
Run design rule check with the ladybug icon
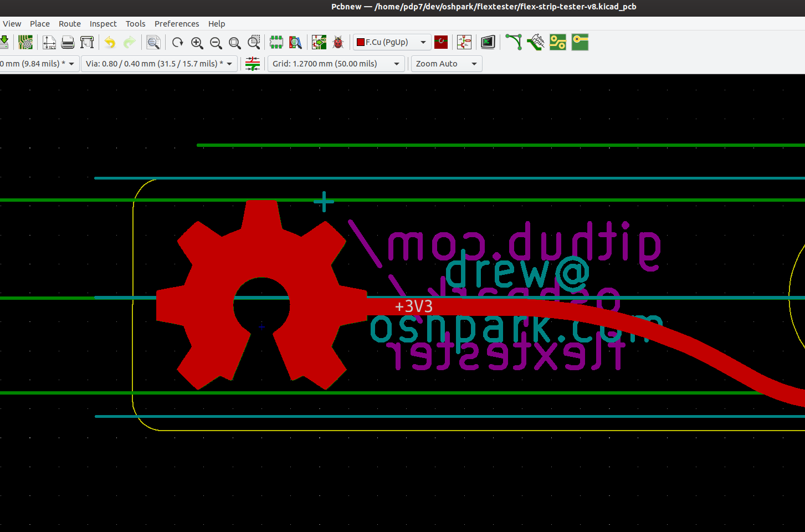(338, 42)
